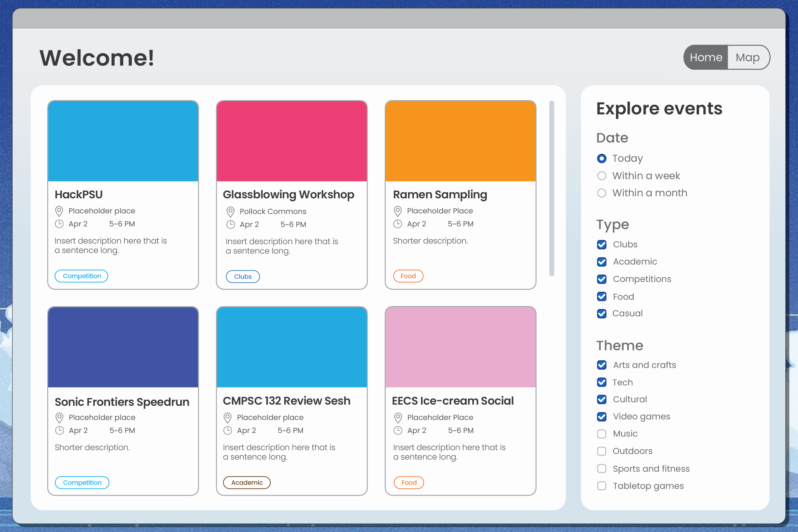Disable the Video games theme filter
The width and height of the screenshot is (798, 532).
point(601,417)
